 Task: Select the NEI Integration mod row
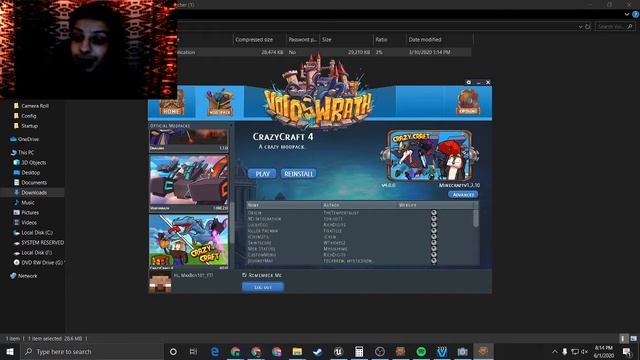point(359,219)
